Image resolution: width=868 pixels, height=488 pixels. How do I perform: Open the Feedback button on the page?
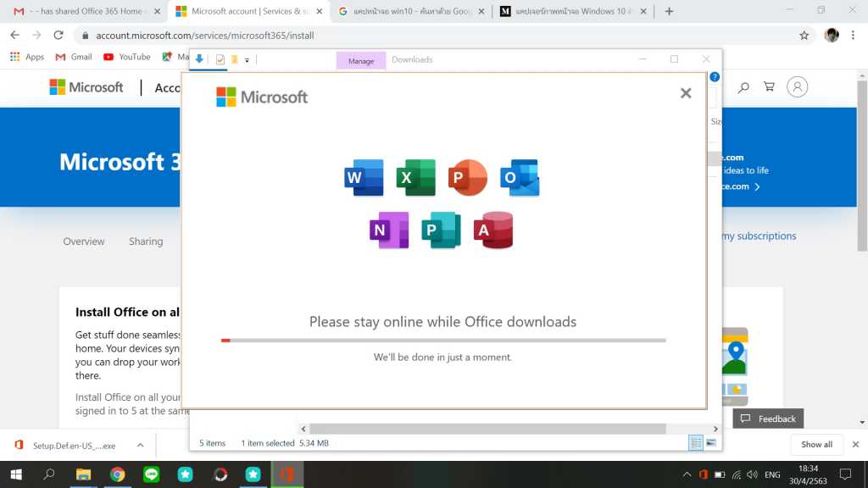click(768, 419)
